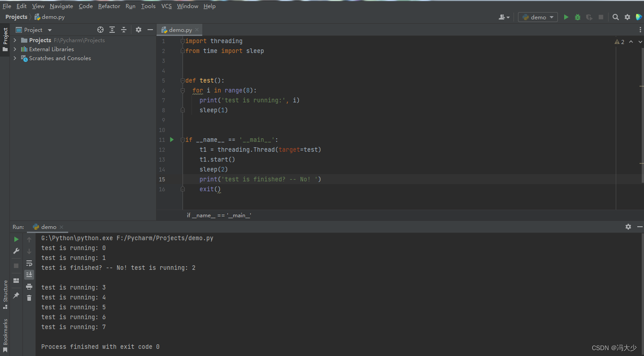This screenshot has width=644, height=356.
Task: Click the restore layout icon in Run panel
Action: click(16, 281)
